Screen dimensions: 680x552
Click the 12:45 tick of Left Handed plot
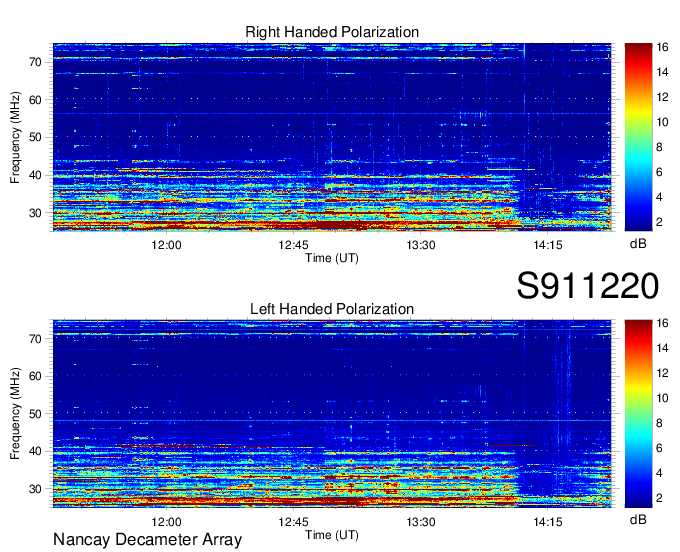coord(293,522)
